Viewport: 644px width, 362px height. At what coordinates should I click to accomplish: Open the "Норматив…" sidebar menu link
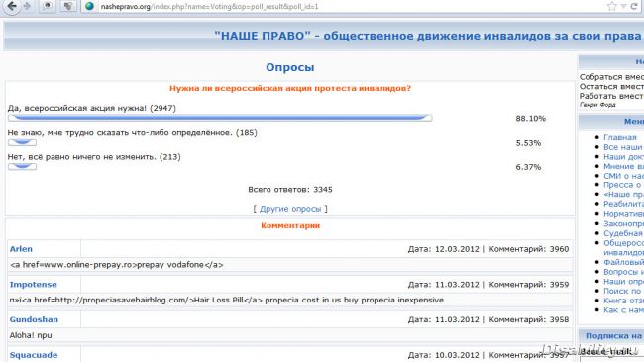623,214
